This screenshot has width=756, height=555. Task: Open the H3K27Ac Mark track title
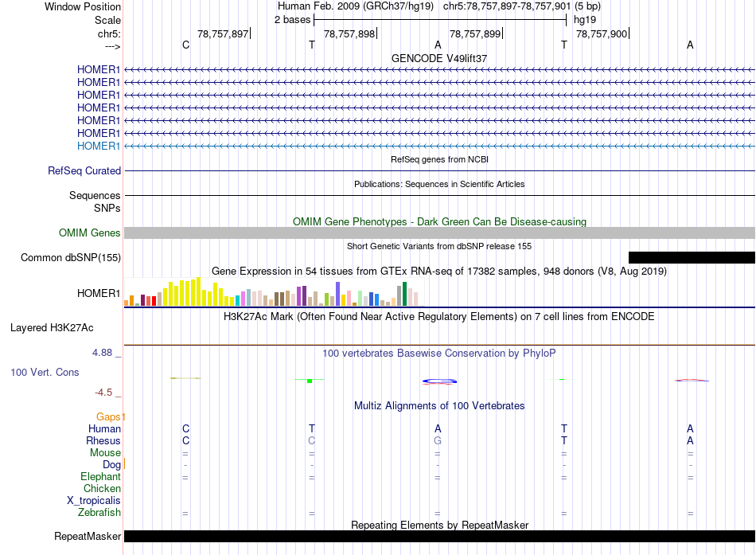click(x=439, y=317)
